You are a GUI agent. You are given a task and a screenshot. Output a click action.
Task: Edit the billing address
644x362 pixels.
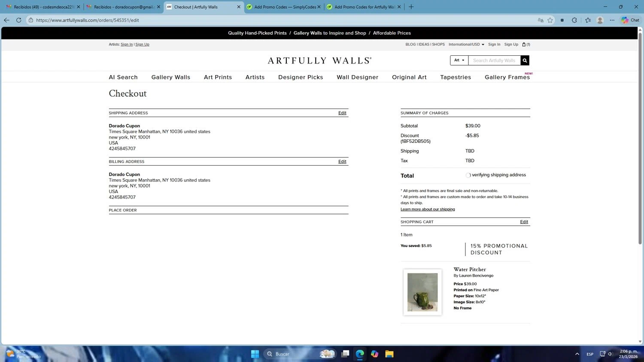point(342,162)
